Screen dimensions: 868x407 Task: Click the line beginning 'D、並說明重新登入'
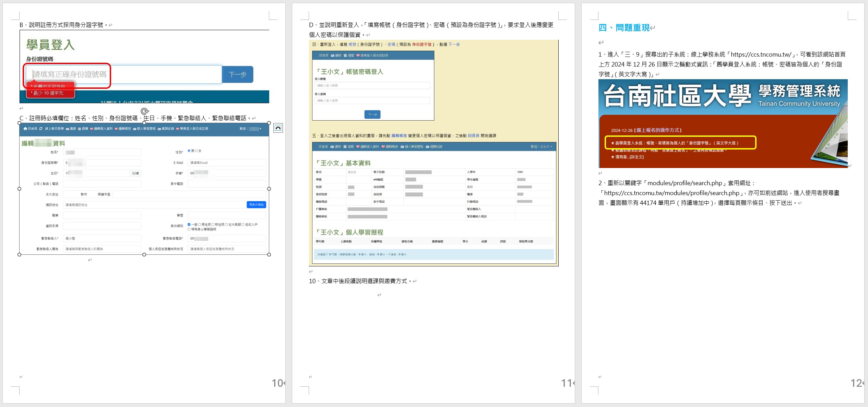coord(431,25)
